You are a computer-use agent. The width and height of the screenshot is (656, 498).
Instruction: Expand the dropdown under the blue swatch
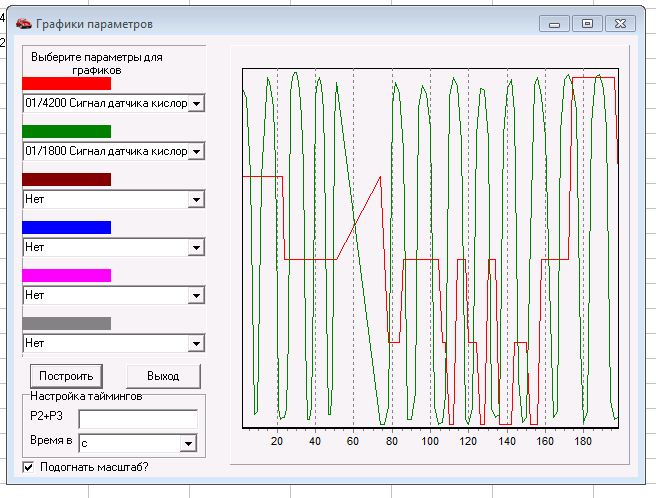point(196,247)
